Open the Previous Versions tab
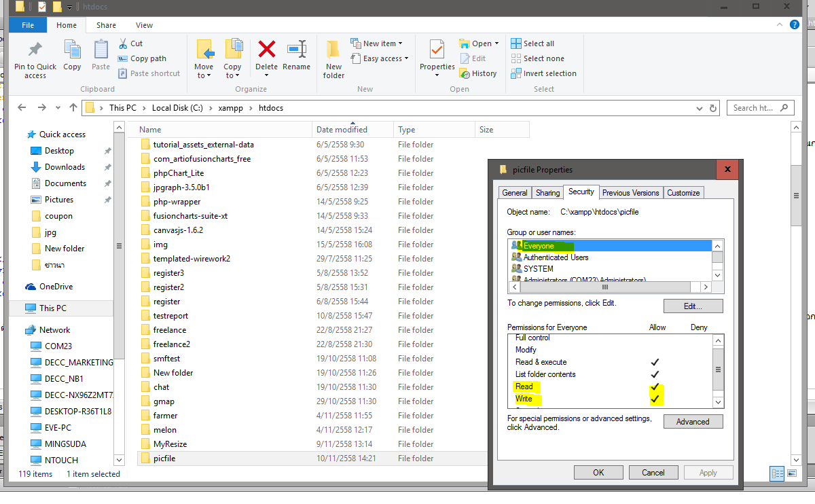The image size is (815, 504). click(631, 193)
